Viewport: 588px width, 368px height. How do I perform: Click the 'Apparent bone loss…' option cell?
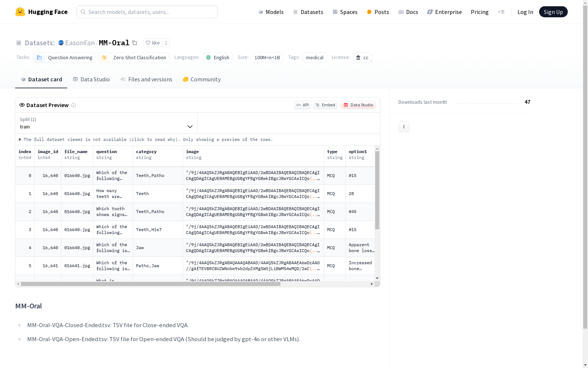tap(360, 248)
